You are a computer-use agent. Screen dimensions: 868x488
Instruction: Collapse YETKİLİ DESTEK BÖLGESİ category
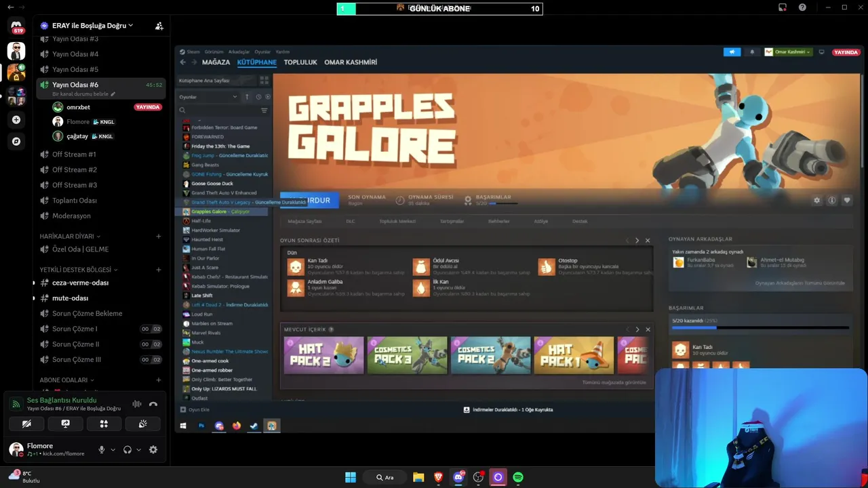79,270
